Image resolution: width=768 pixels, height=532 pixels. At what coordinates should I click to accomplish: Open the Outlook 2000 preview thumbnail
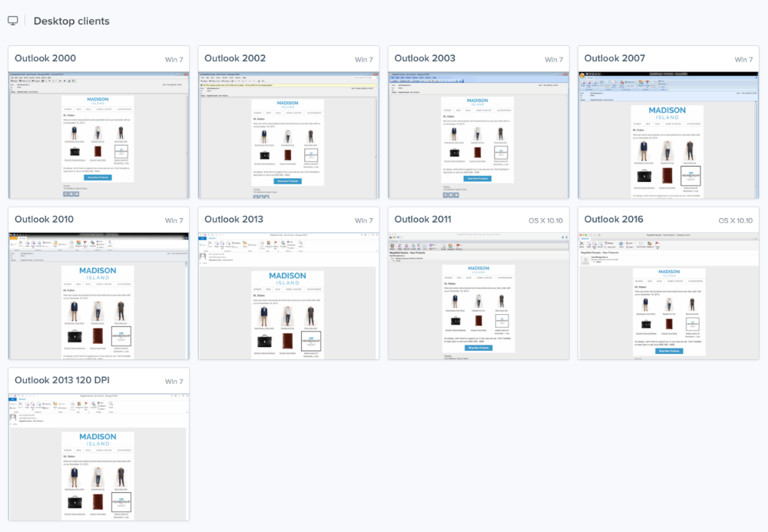tap(98, 135)
